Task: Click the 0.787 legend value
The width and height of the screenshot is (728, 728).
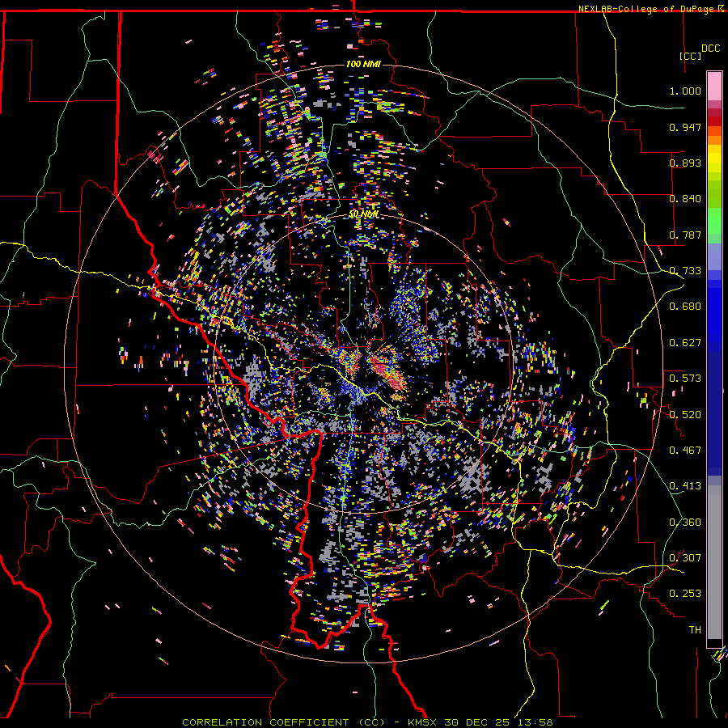Action: click(x=685, y=235)
